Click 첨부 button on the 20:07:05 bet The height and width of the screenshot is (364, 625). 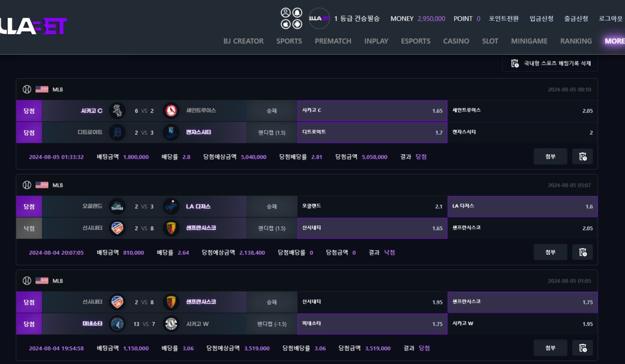point(550,252)
